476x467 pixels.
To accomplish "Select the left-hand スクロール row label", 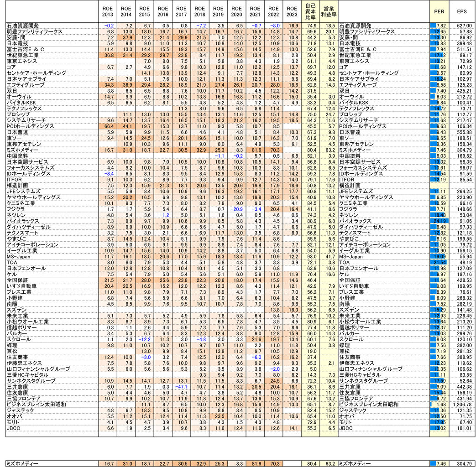I will 19,340.
